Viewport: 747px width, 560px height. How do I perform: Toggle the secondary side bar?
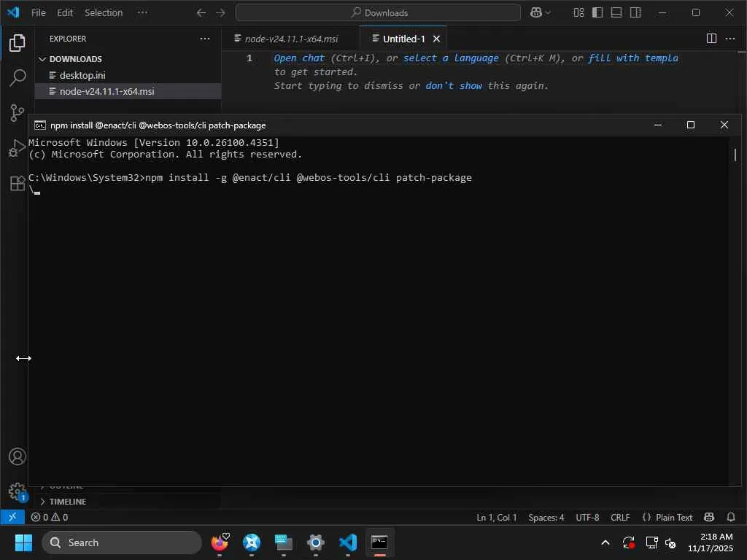coord(635,12)
